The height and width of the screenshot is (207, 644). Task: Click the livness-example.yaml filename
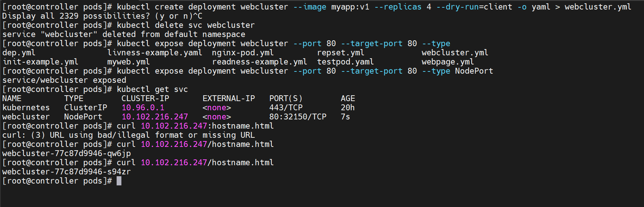[x=155, y=53]
